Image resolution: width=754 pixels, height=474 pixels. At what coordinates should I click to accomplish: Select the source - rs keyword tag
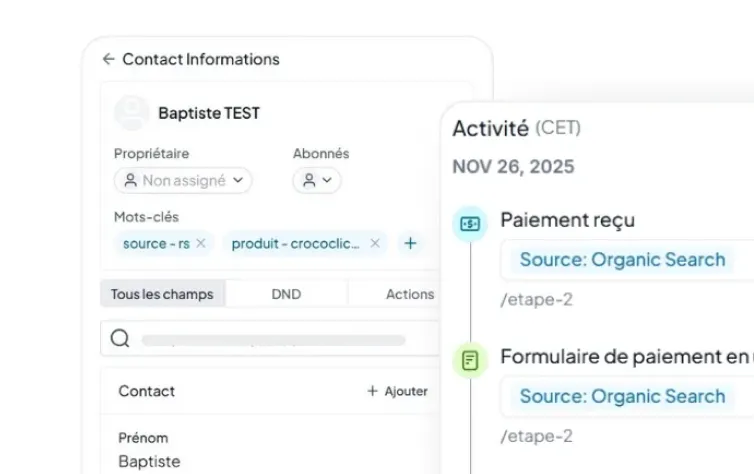point(155,243)
